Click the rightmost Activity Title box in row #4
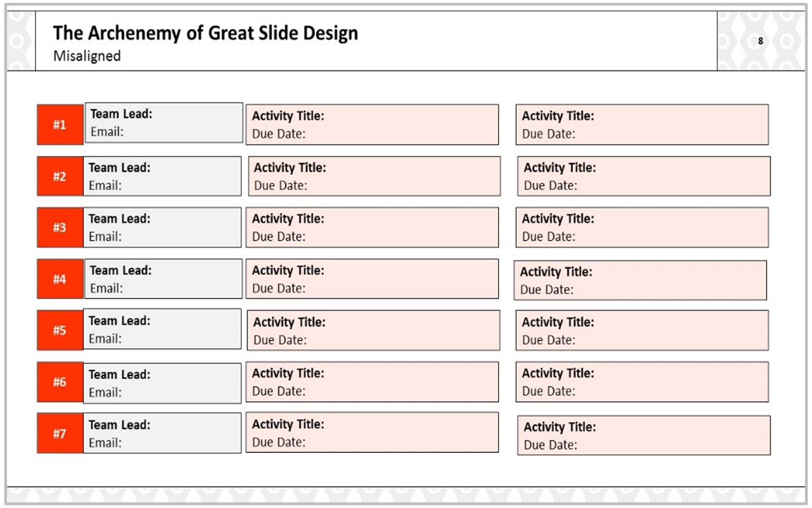Image resolution: width=812 pixels, height=508 pixels. coord(640,280)
